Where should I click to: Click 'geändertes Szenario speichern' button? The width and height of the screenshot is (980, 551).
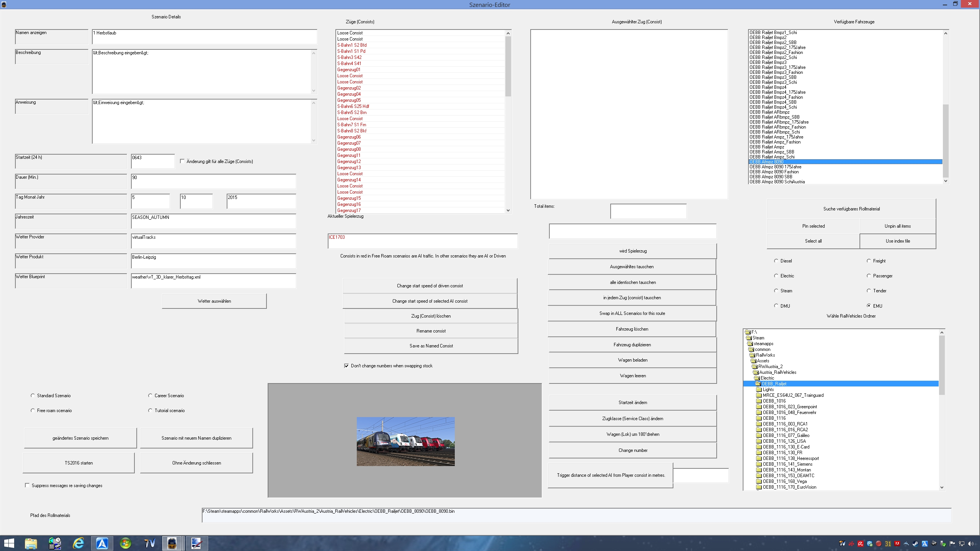[x=80, y=438]
